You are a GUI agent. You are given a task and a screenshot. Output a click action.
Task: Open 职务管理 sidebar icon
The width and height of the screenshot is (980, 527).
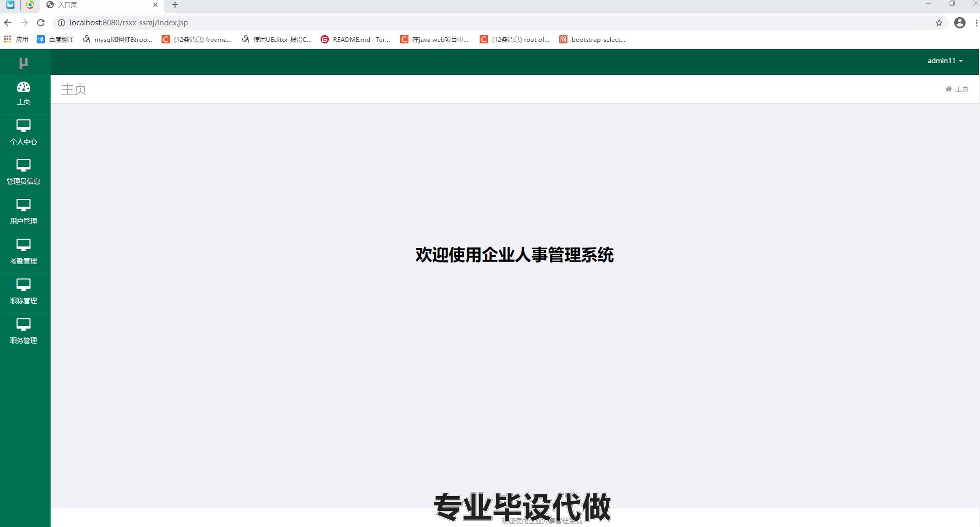pyautogui.click(x=24, y=331)
